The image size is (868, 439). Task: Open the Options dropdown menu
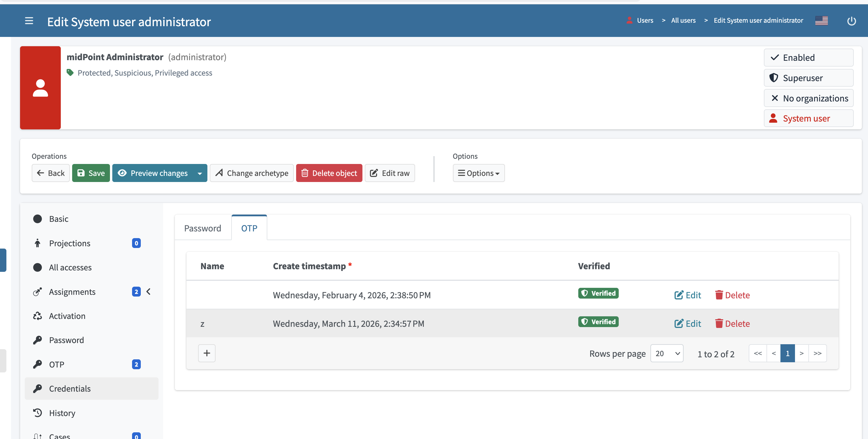point(479,173)
